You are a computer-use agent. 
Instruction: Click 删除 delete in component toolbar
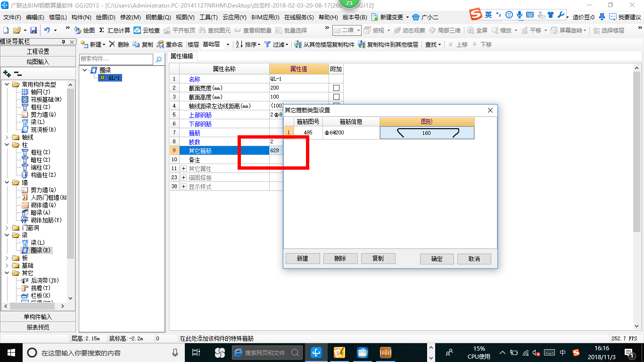pyautogui.click(x=119, y=44)
